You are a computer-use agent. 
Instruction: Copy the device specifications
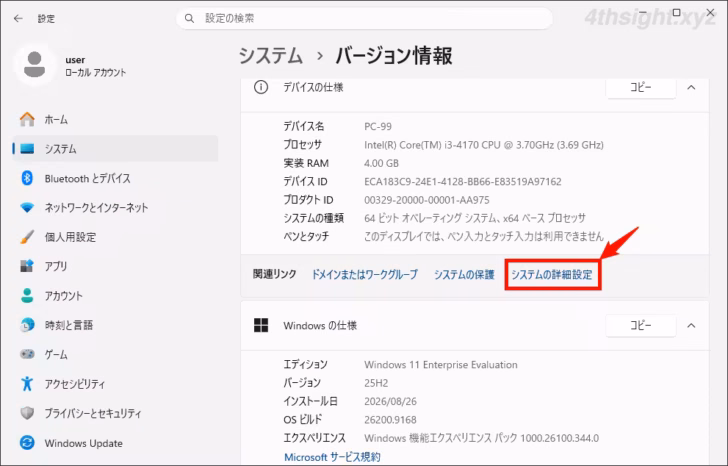click(641, 87)
